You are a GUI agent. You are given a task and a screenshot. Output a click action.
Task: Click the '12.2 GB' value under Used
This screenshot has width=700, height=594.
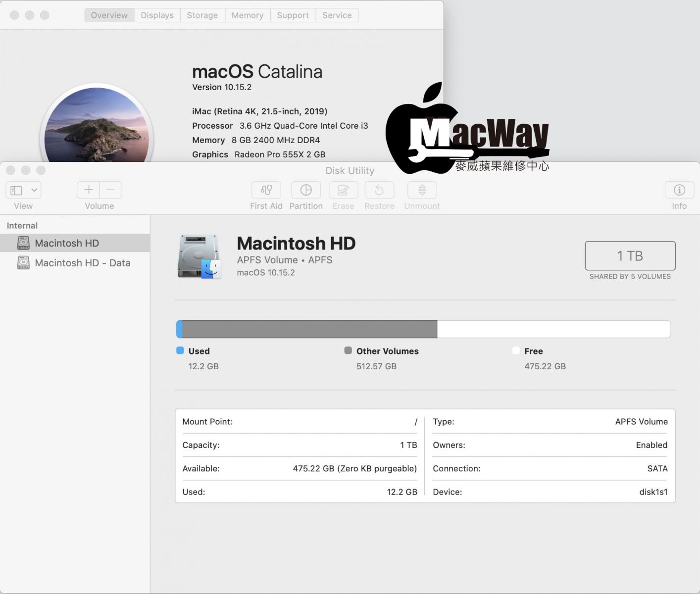click(x=203, y=366)
